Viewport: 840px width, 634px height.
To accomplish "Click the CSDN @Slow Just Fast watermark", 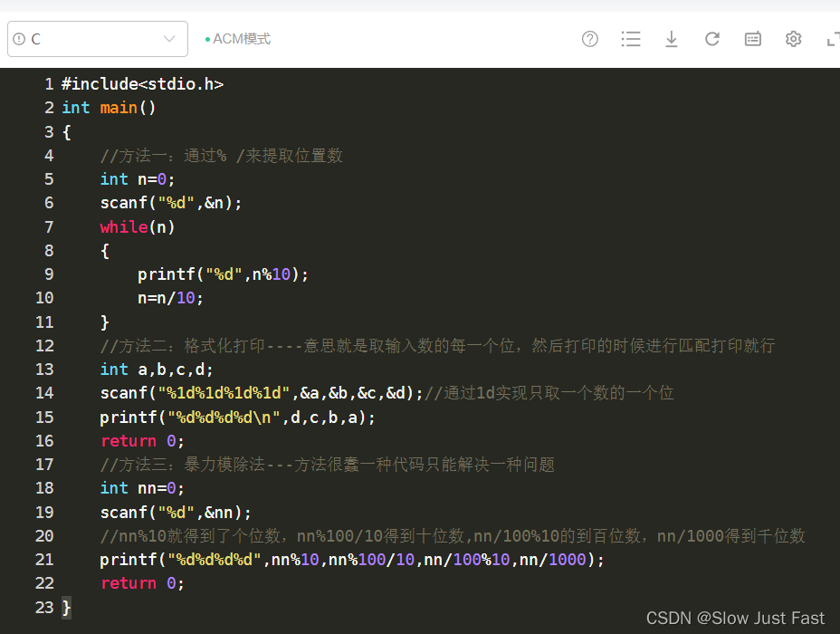I will click(x=735, y=618).
